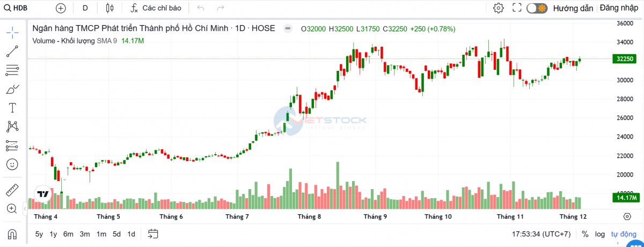Select the text annotation tool
644x247 pixels.
tap(12, 108)
